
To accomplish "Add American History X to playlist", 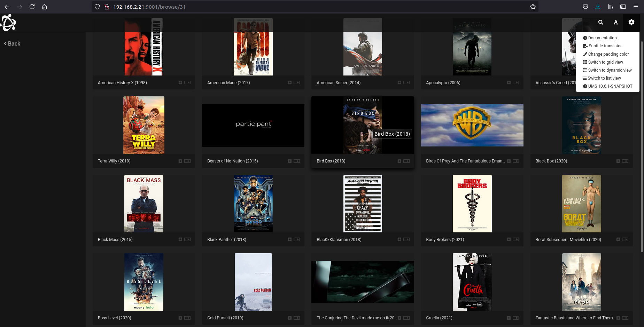I will 180,82.
